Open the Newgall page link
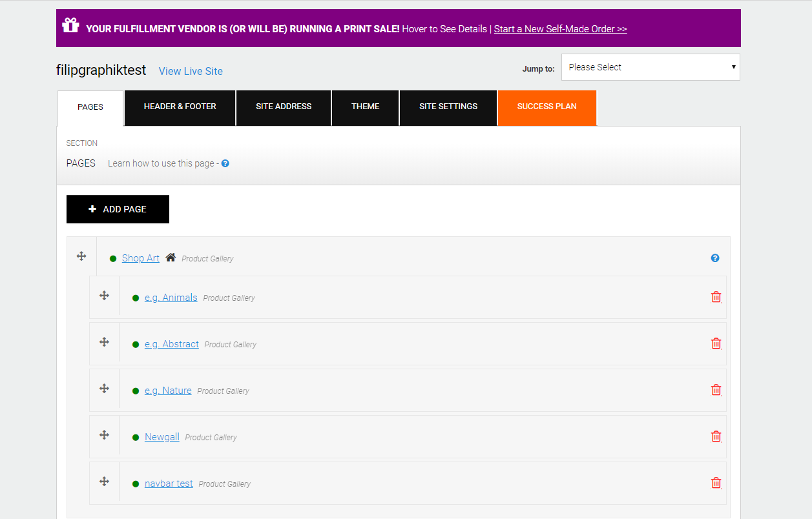Image resolution: width=812 pixels, height=519 pixels. tap(162, 437)
